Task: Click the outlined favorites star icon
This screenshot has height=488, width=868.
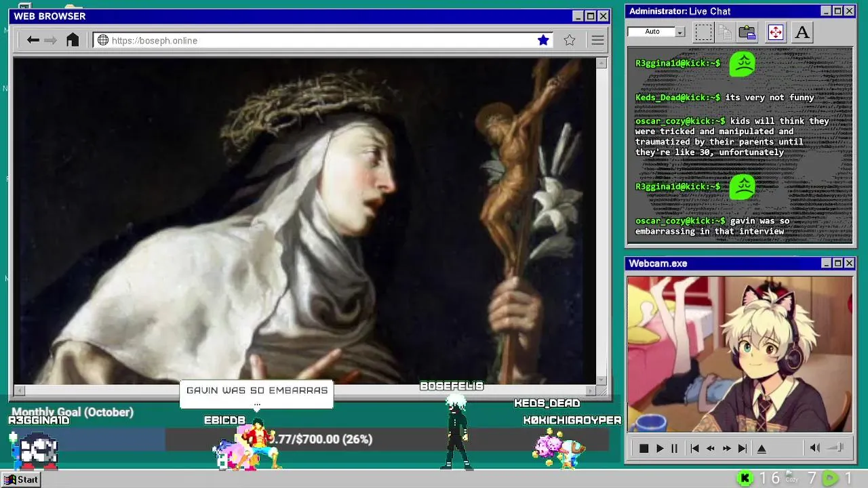Action: pos(570,40)
